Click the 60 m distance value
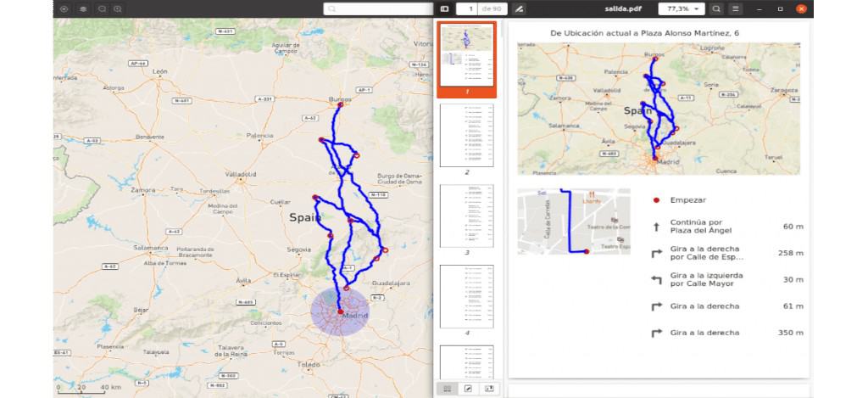Screen dimensions: 868x398 [793, 227]
